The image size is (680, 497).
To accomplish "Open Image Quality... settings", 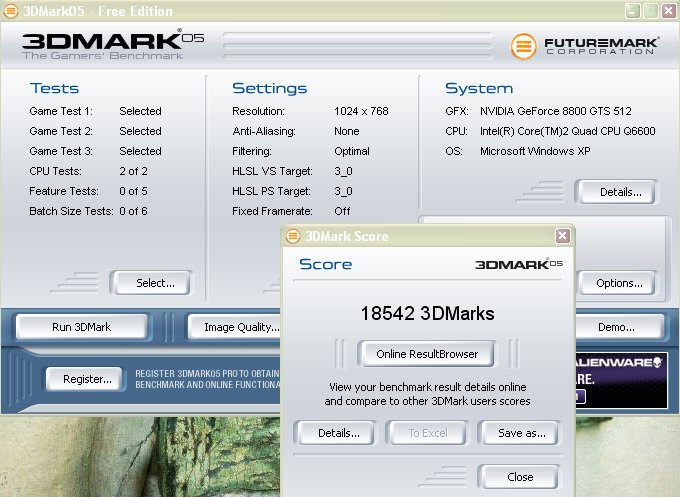I will (x=235, y=327).
